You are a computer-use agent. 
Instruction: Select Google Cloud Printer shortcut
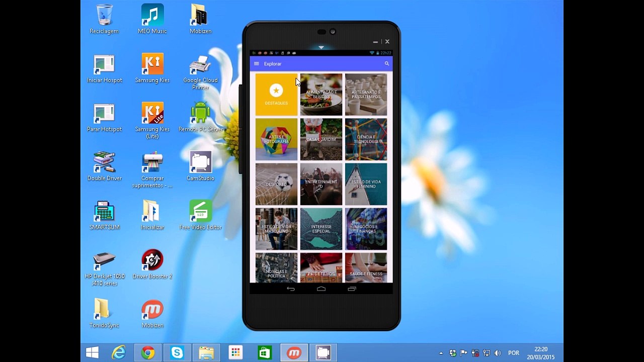200,72
